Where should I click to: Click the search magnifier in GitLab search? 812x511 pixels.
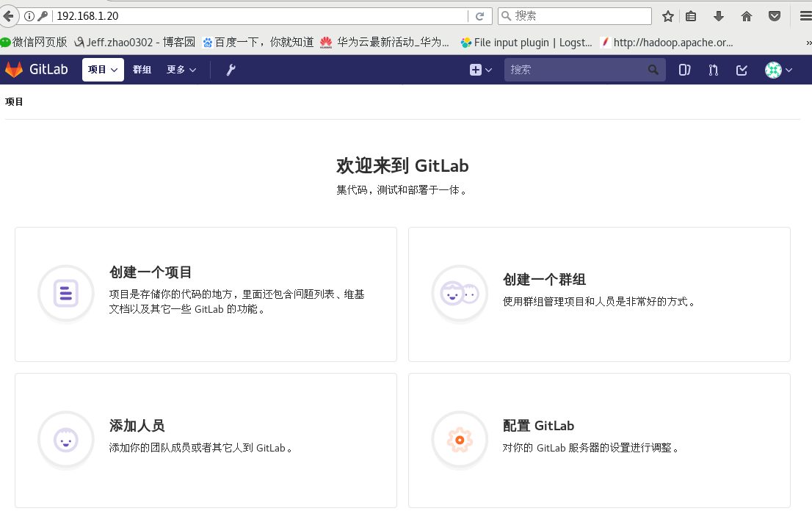click(653, 69)
